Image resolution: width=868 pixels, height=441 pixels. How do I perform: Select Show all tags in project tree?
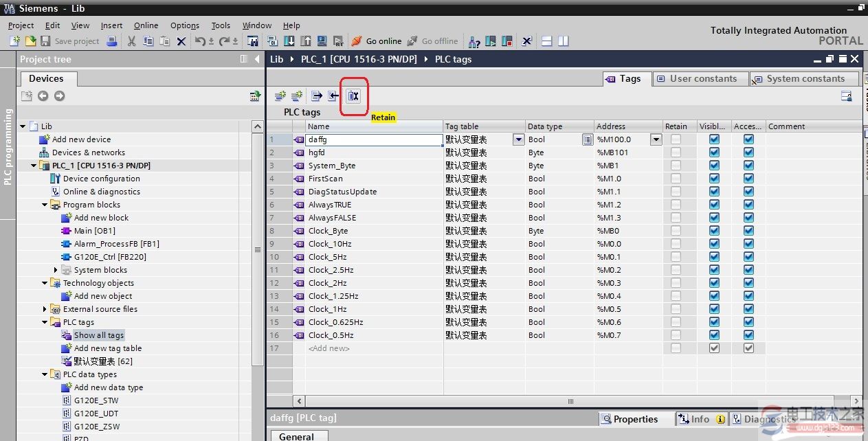pos(99,335)
